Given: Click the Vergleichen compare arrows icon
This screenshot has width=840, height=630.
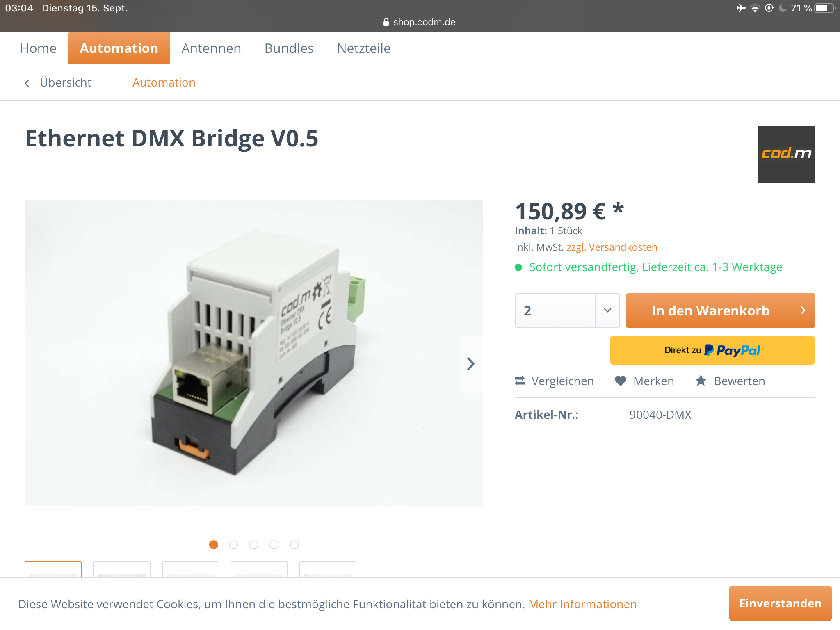Looking at the screenshot, I should tap(520, 381).
